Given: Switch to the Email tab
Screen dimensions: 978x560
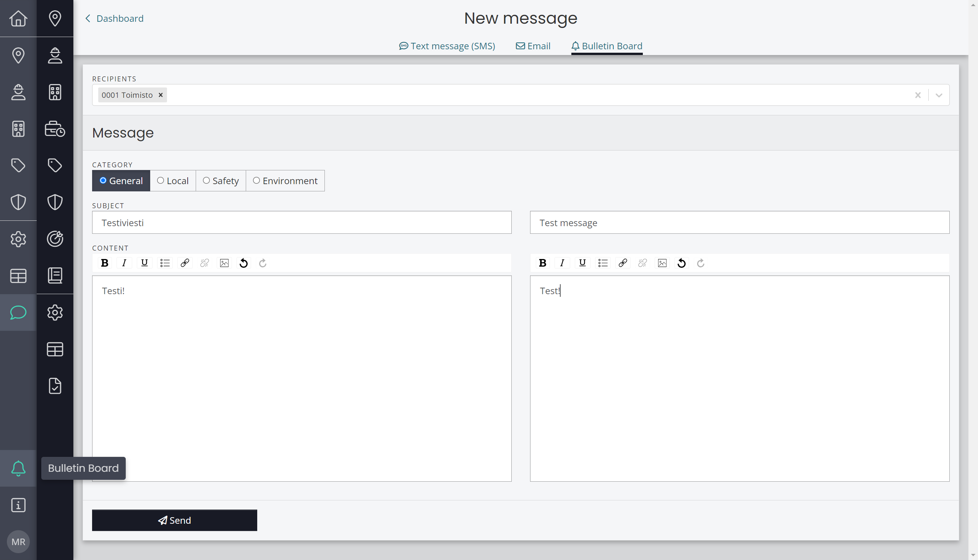Looking at the screenshot, I should [533, 46].
